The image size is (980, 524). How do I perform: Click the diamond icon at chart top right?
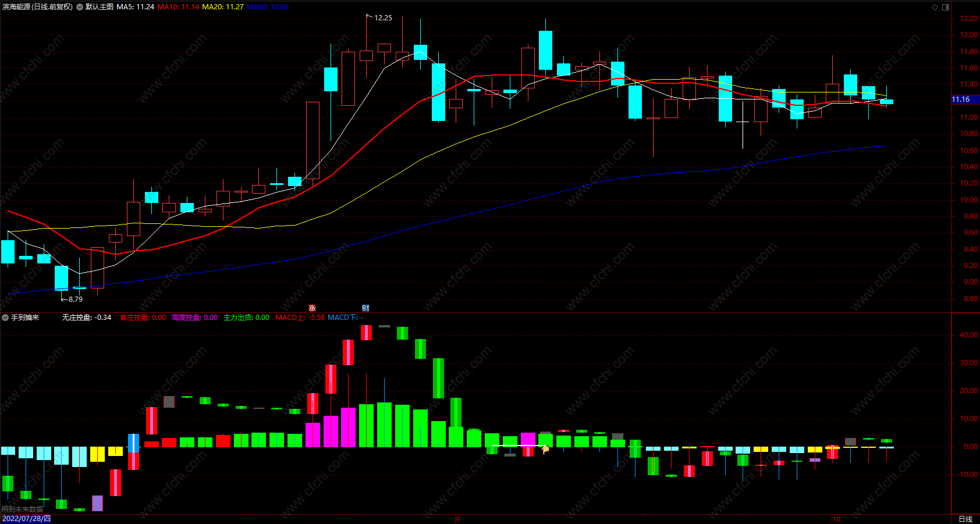pos(935,7)
